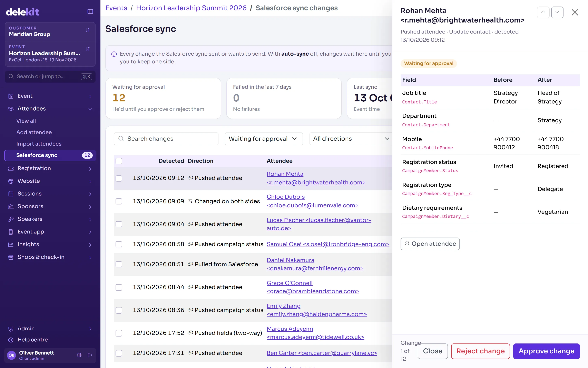Check the Rohan Mehta row checkbox
This screenshot has height=368, width=588.
click(119, 178)
